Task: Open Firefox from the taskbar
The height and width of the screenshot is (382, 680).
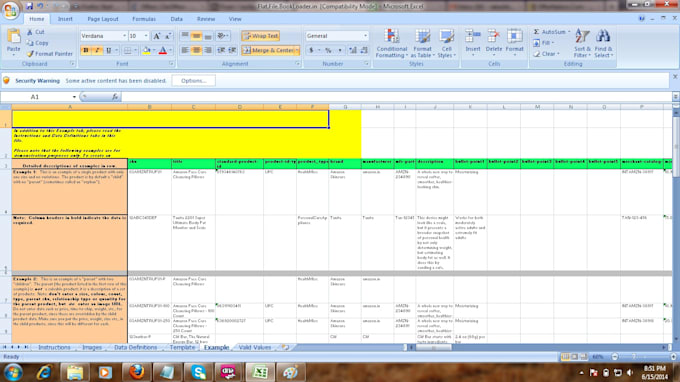Action: [136, 372]
